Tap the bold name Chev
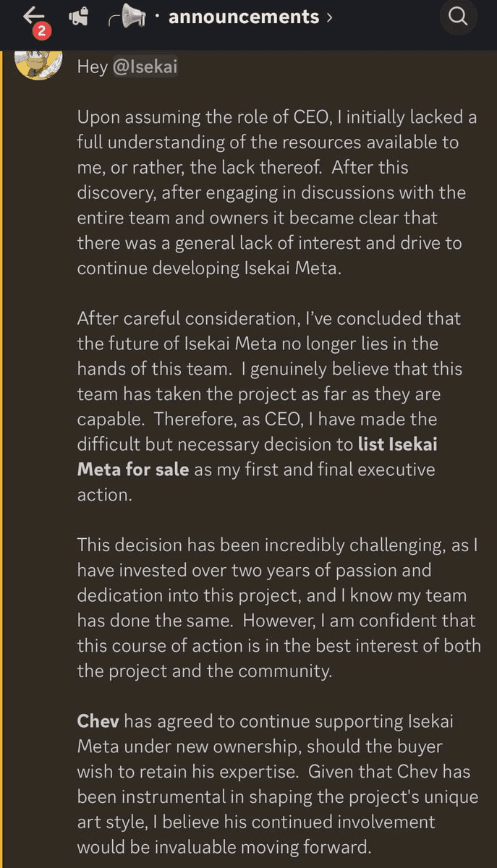Image resolution: width=497 pixels, height=868 pixels. pos(98,721)
